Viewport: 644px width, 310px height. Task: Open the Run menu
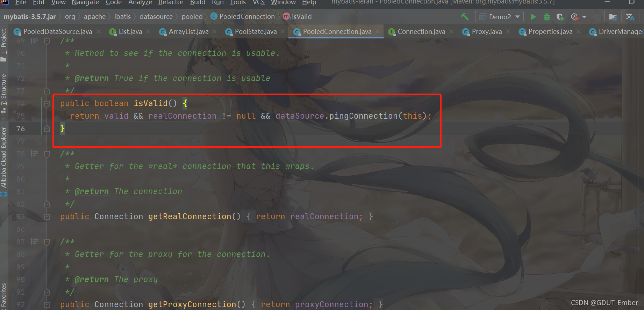tap(218, 2)
